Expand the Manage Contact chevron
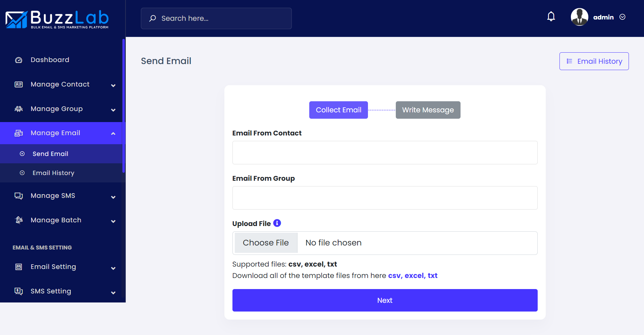This screenshot has width=644, height=335. tap(113, 86)
